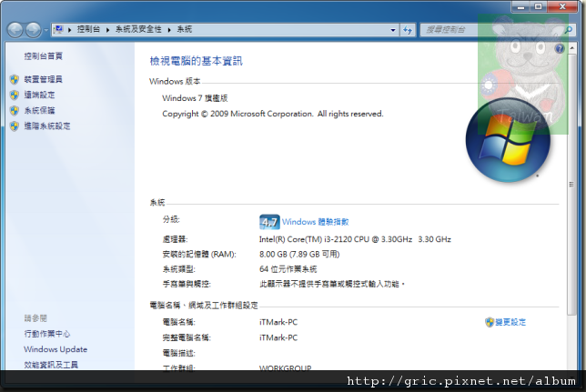Click the Back navigation arrow button
This screenshot has height=392, width=586.
(15, 30)
